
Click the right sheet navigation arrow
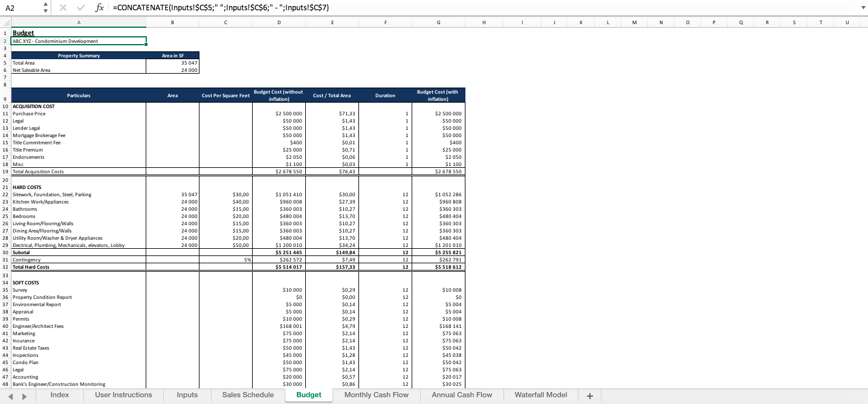coord(24,396)
